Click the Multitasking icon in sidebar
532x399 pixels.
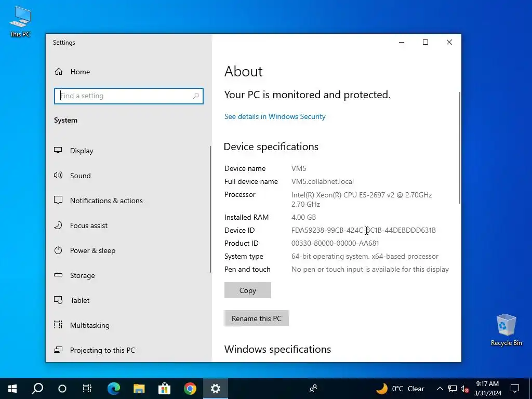[58, 325]
